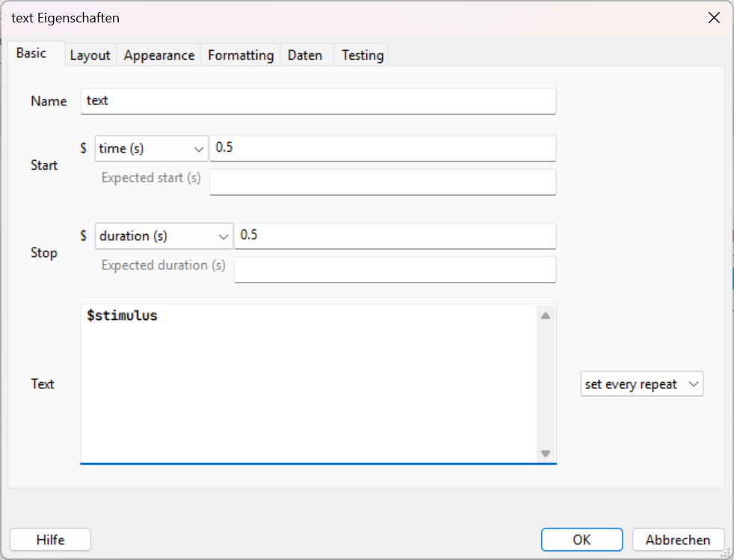
Task: Expand the Start time (s) dropdown
Action: coord(152,149)
